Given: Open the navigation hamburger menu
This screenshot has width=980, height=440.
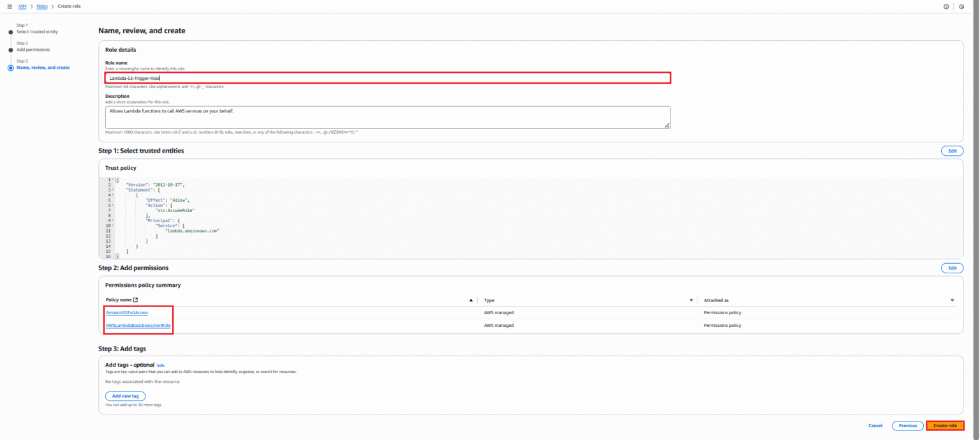Looking at the screenshot, I should point(8,6).
